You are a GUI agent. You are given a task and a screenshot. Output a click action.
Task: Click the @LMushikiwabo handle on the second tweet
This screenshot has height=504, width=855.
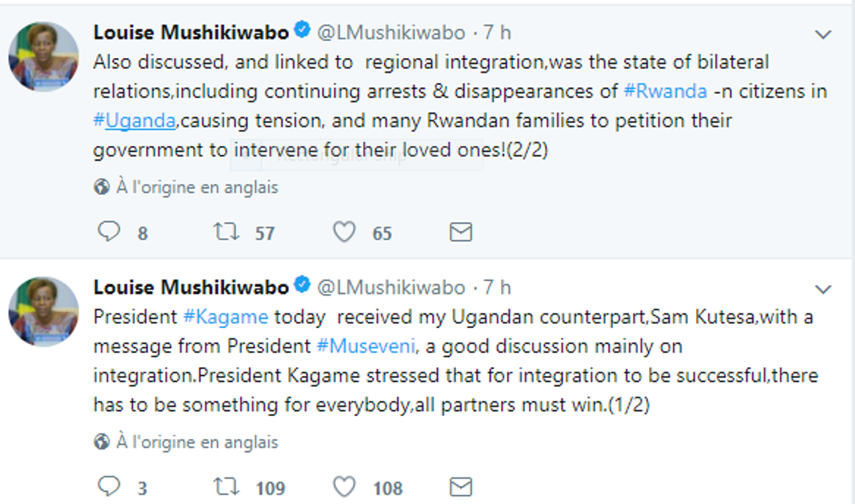(392, 287)
